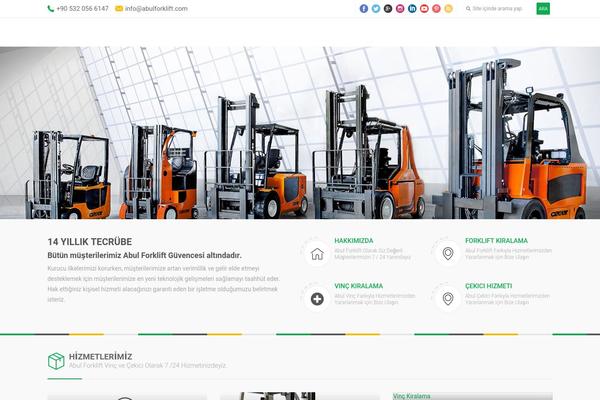
Task: Call the phone number +90 532 056 6147
Action: pos(82,8)
